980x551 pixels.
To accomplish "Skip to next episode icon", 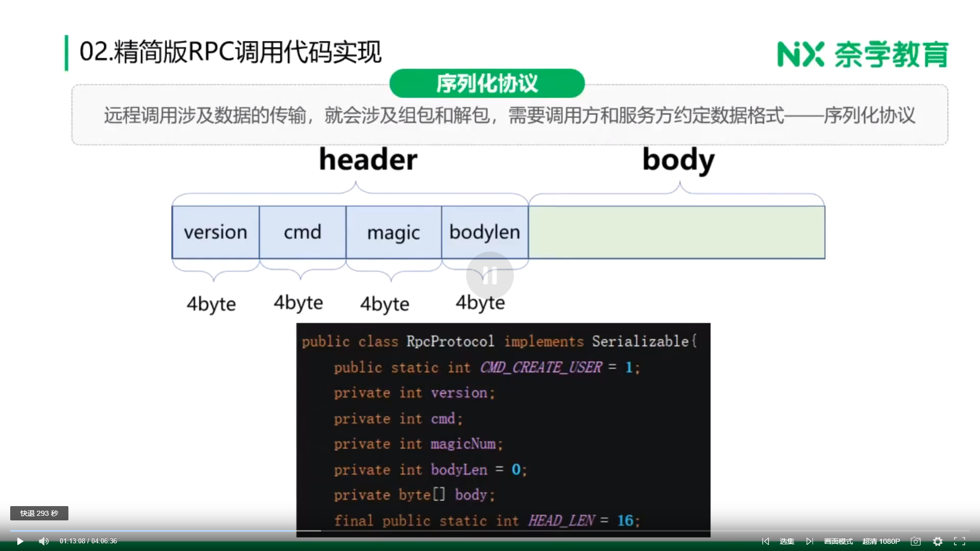I will pos(810,541).
